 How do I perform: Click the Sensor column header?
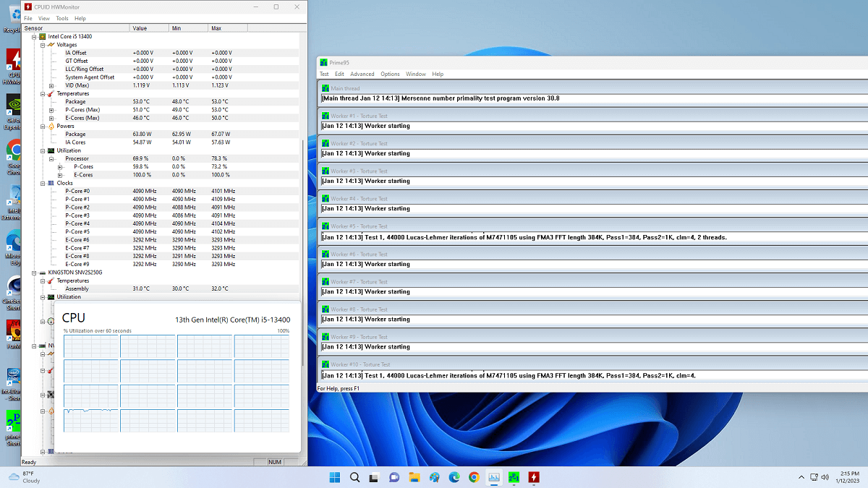point(75,28)
